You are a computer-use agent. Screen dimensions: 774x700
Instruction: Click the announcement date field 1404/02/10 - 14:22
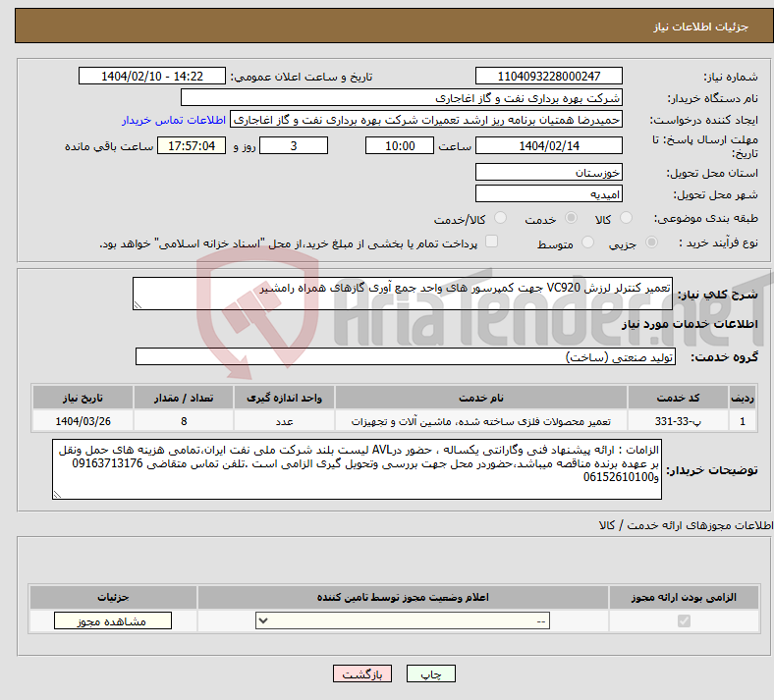[152, 76]
